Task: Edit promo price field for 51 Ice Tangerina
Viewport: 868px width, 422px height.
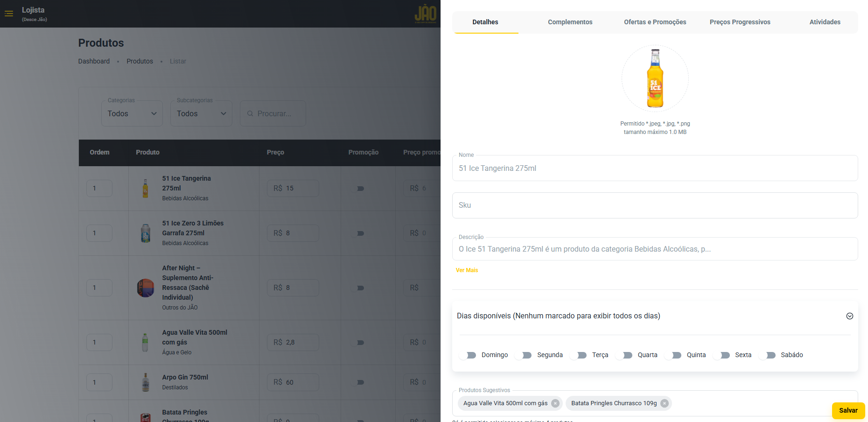Action: coord(421,189)
